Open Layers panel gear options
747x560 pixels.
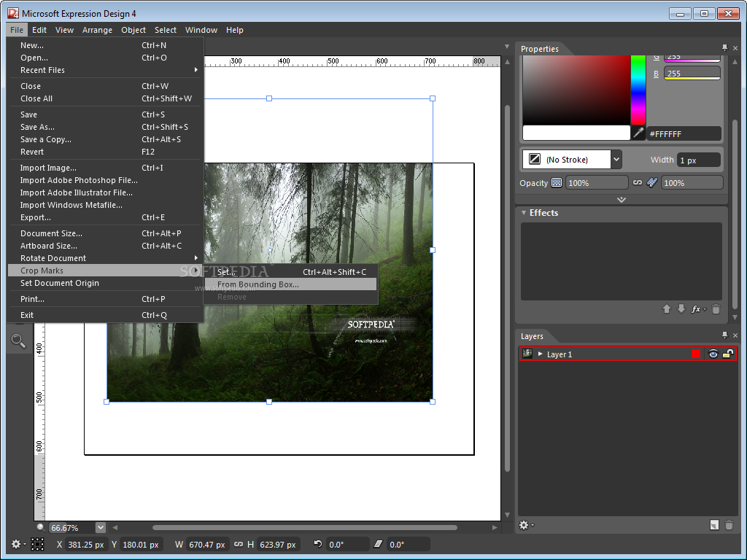point(526,525)
